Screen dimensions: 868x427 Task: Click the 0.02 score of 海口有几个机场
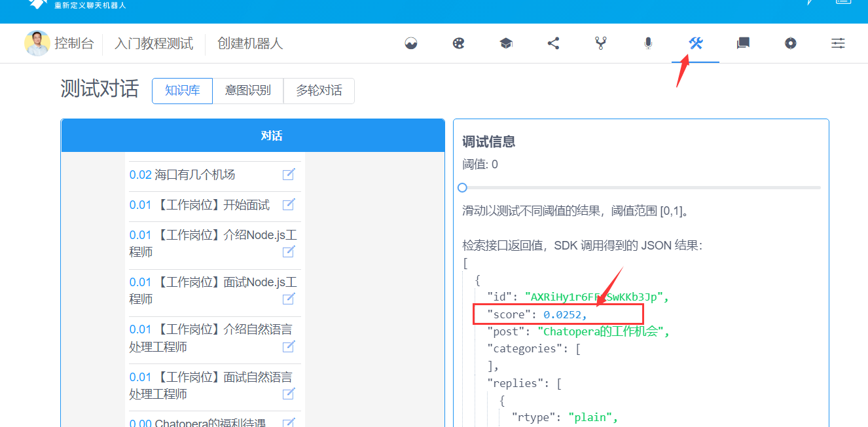pos(140,175)
